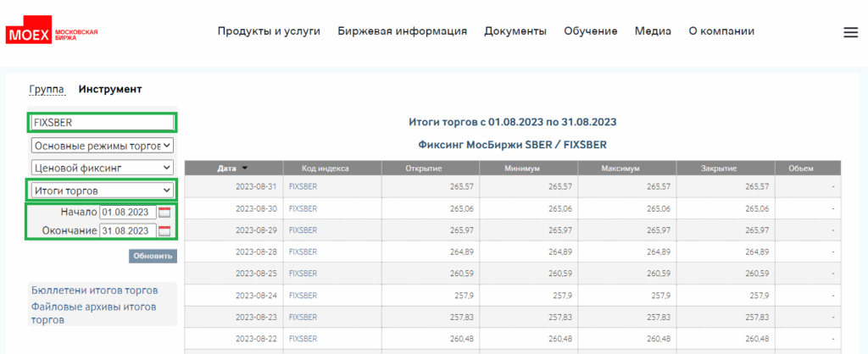Expand the Ценовой фиксинг dropdown
Viewport: 868px width, 354px height.
tap(102, 168)
